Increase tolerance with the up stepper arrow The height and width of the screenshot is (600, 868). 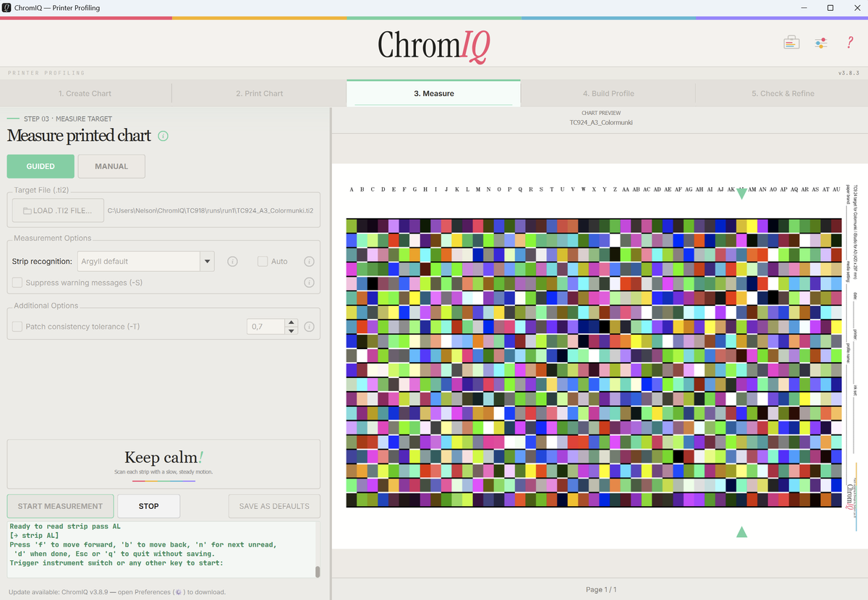[292, 322]
